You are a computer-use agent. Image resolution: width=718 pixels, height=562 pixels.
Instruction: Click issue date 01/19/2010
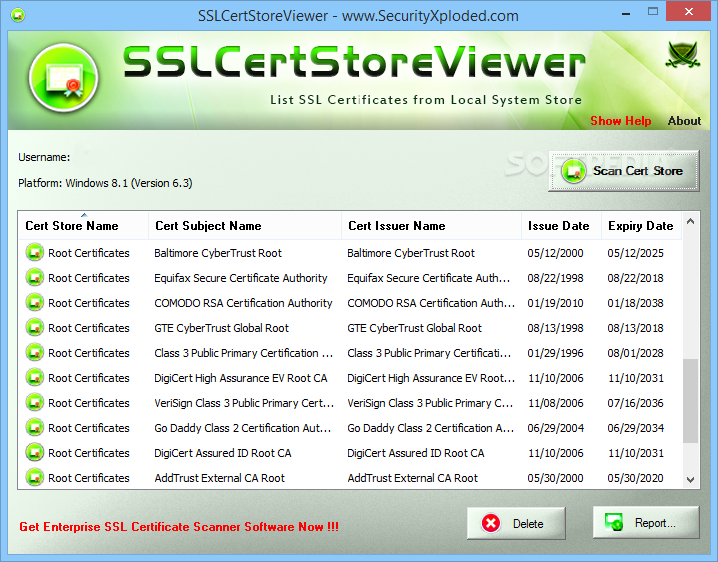555,303
